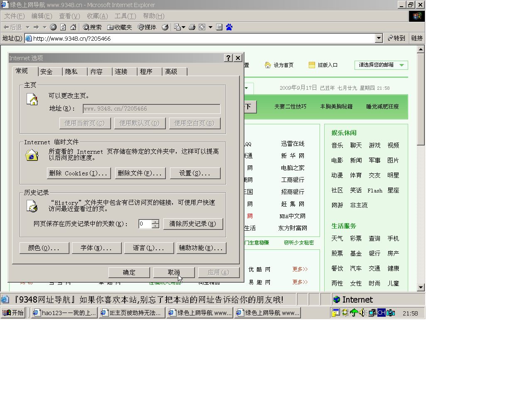The width and height of the screenshot is (532, 399).
Task: Expand the address bar dropdown list
Action: pyautogui.click(x=379, y=38)
